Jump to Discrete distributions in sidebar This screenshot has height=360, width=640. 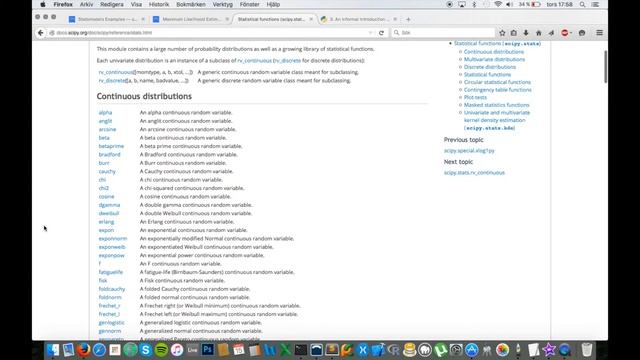tap(490, 67)
